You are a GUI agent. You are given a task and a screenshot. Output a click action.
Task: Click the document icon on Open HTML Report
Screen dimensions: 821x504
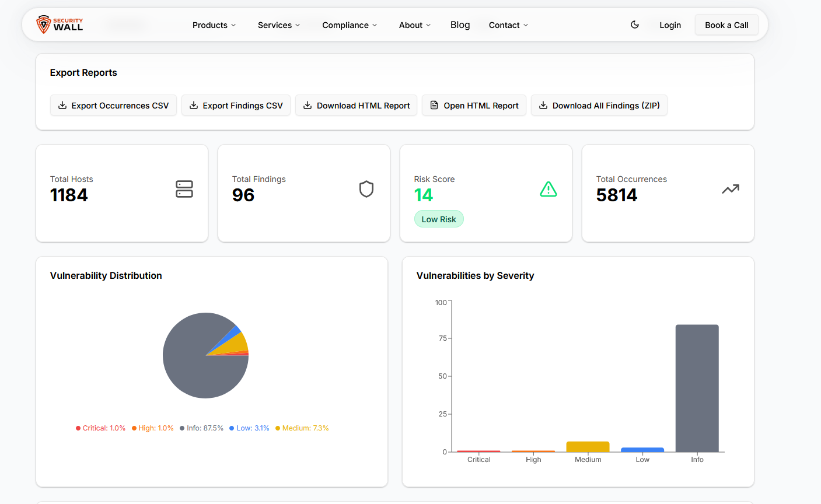pyautogui.click(x=434, y=106)
